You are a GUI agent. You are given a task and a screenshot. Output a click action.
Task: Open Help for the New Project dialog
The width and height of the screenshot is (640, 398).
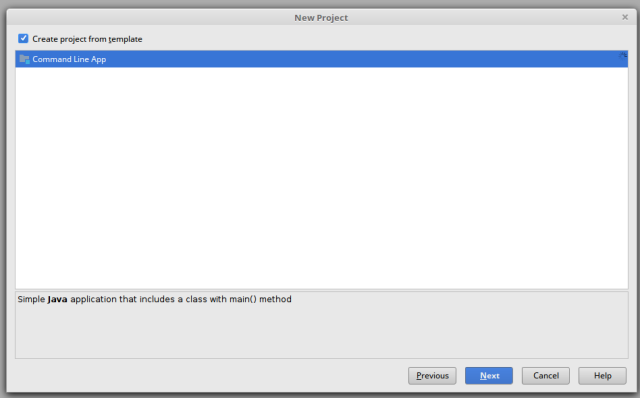[602, 376]
